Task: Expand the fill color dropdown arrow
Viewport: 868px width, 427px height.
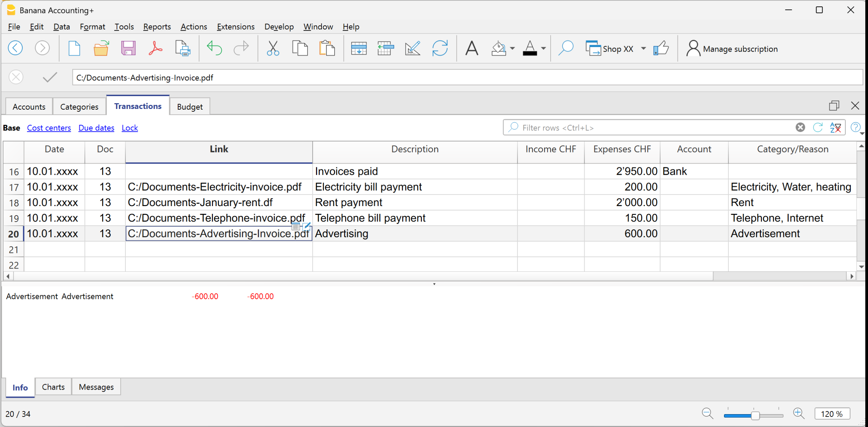Action: click(x=513, y=48)
